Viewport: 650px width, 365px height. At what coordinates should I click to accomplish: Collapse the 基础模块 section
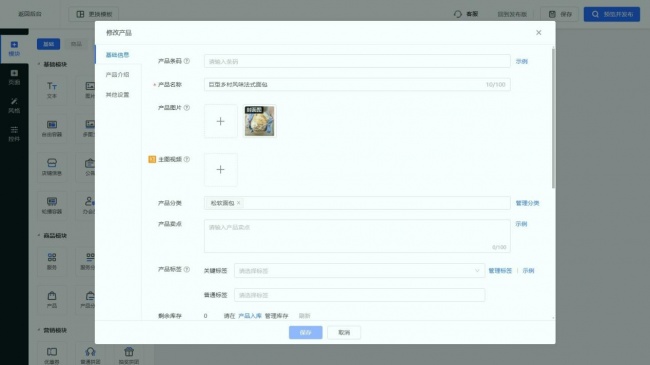pos(52,64)
